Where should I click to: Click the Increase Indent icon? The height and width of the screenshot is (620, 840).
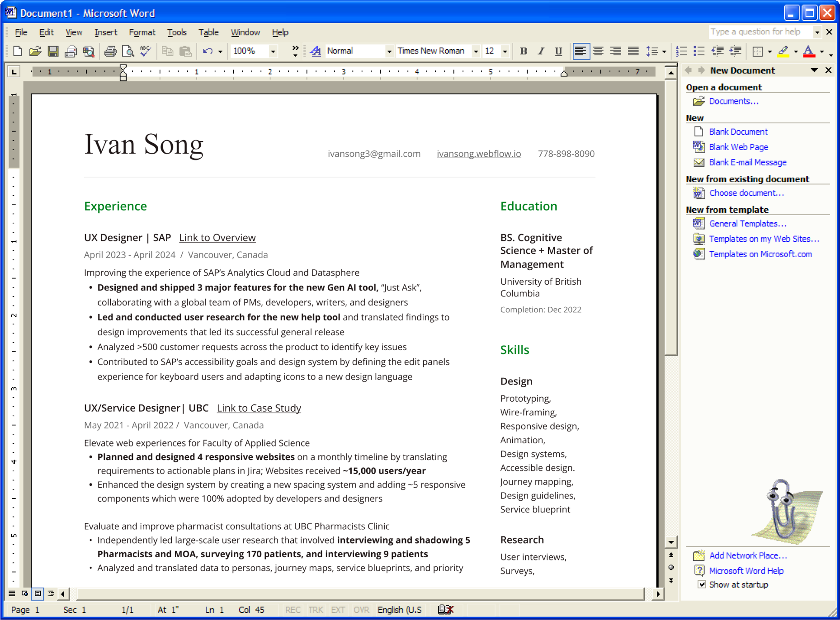click(735, 51)
